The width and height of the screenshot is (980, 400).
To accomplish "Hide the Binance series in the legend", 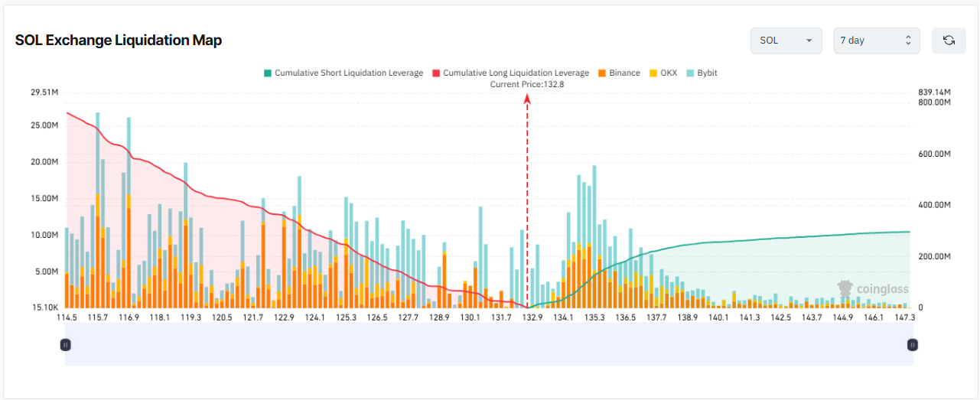I will tap(619, 73).
